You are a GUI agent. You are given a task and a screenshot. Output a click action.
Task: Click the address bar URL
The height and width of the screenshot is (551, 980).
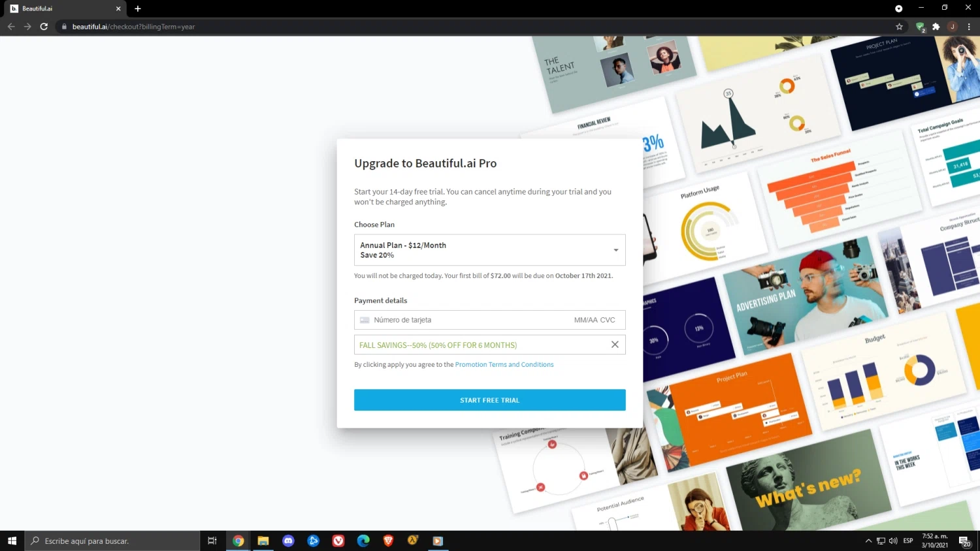[x=133, y=27]
